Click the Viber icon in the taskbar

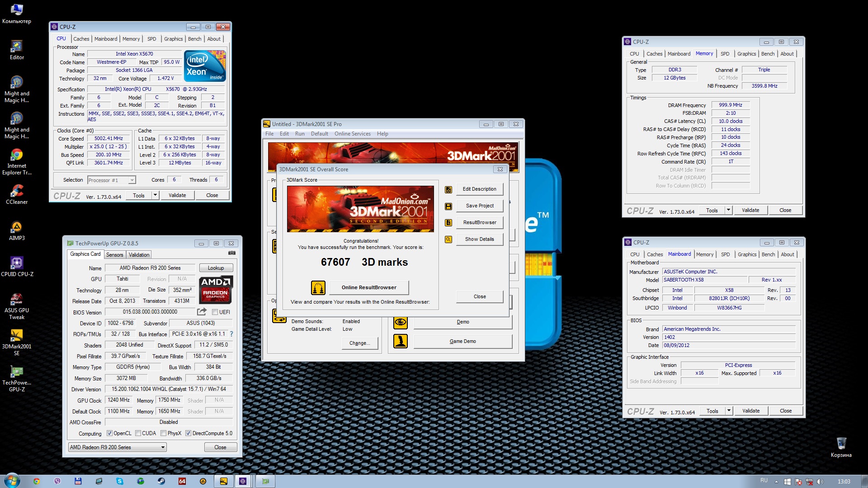tap(57, 481)
